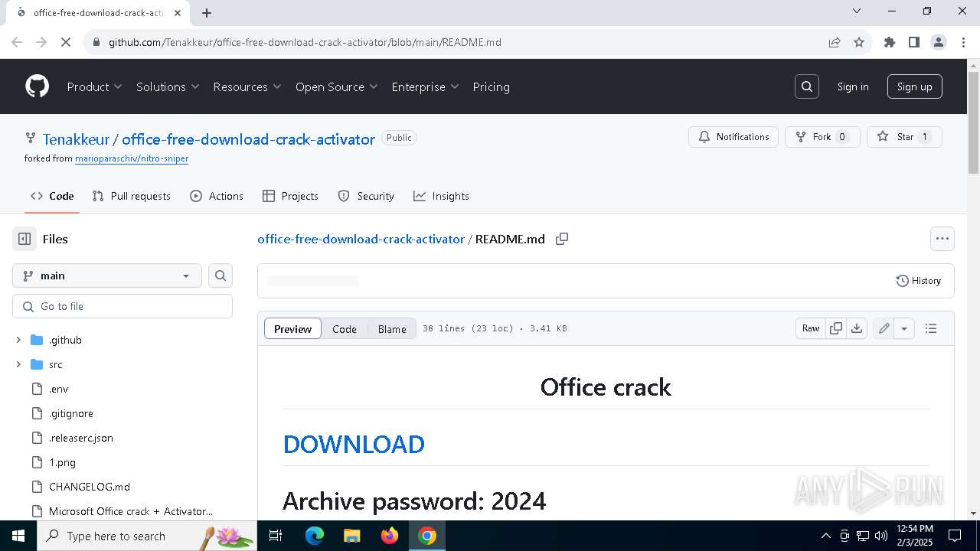Bookmark this page with star icon
Image resolution: width=980 pixels, height=551 pixels.
tap(859, 42)
